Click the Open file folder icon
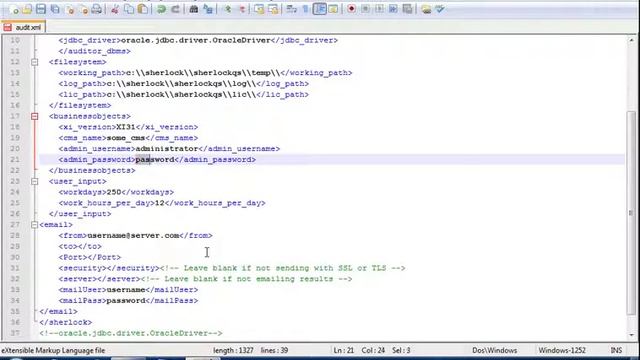The image size is (640, 360). (x=27, y=9)
